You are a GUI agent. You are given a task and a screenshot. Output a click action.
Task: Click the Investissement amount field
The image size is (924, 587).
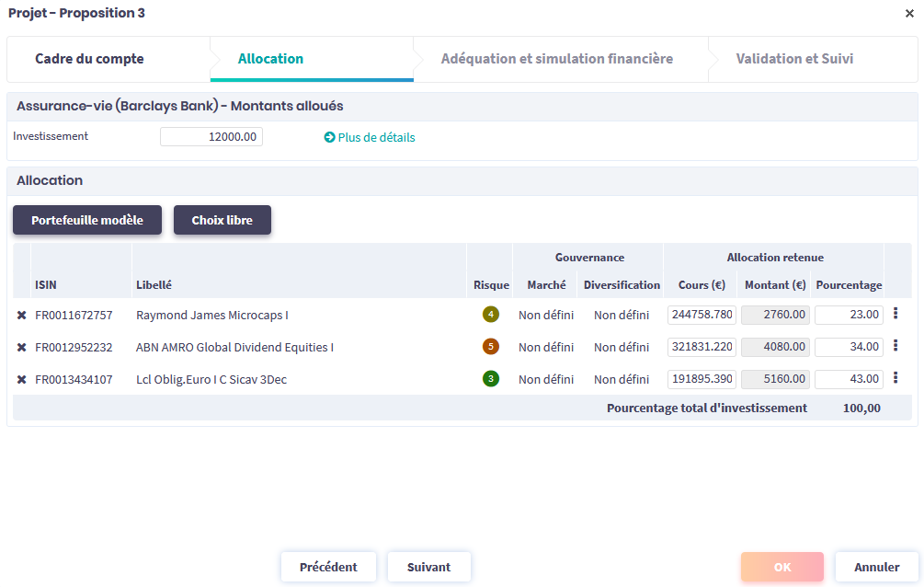coord(211,137)
